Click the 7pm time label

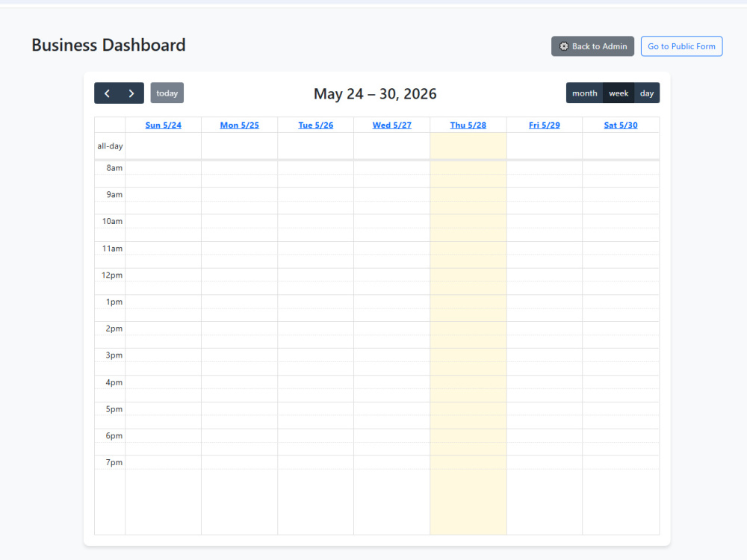point(114,462)
